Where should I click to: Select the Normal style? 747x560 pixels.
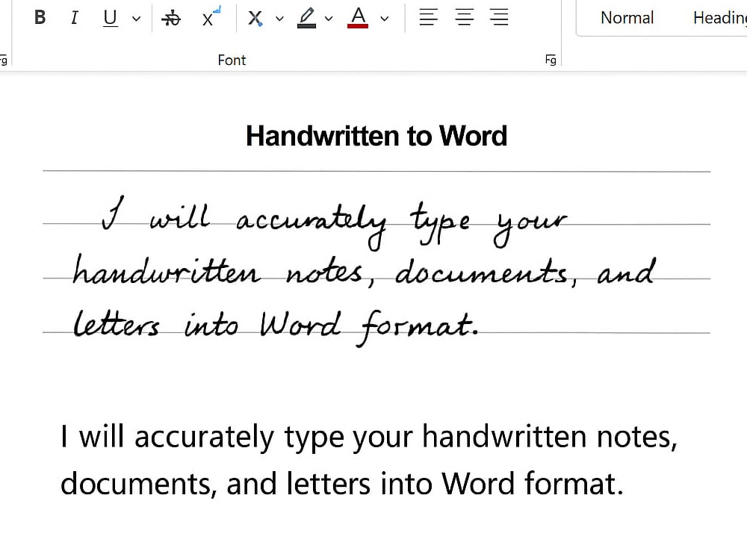[x=627, y=18]
